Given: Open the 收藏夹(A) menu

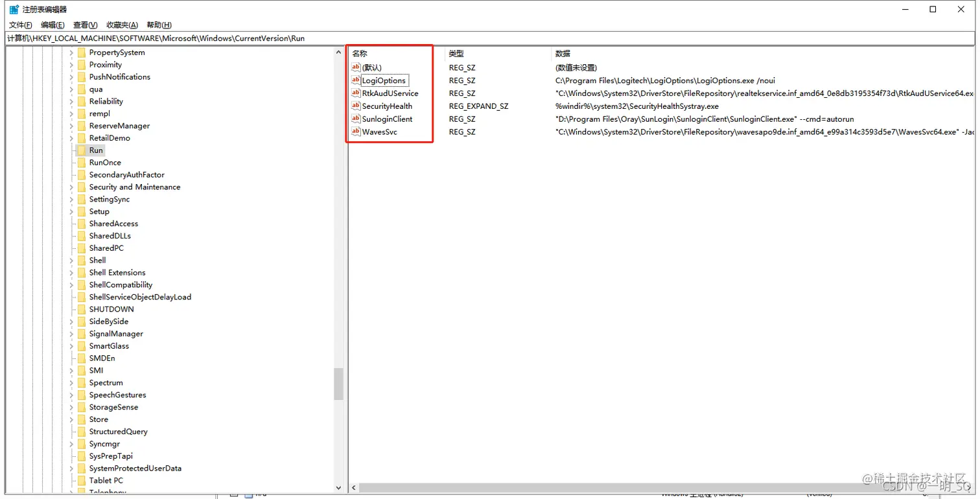Looking at the screenshot, I should [122, 25].
